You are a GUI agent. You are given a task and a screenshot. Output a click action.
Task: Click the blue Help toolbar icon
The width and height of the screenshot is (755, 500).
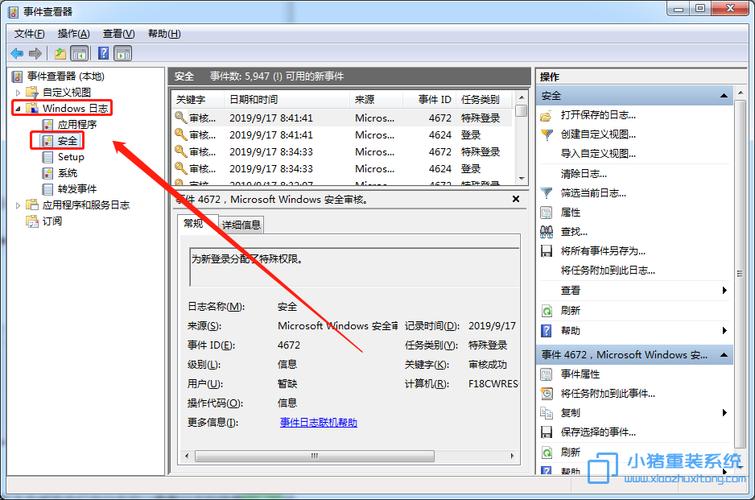[x=103, y=53]
